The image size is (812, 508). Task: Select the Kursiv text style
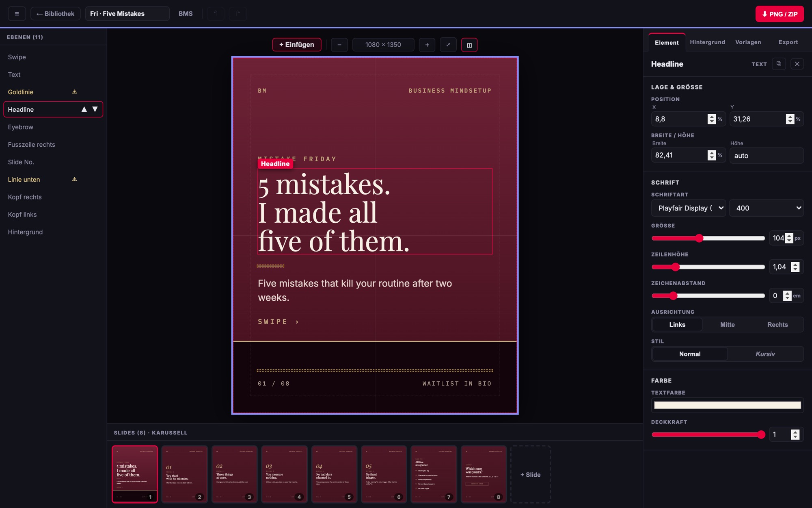pos(765,354)
